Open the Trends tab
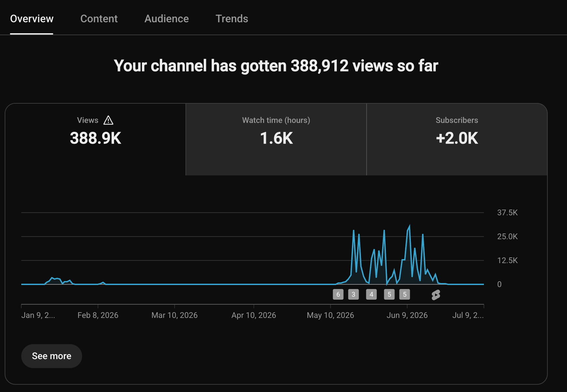Viewport: 567px width, 392px height. pos(232,19)
